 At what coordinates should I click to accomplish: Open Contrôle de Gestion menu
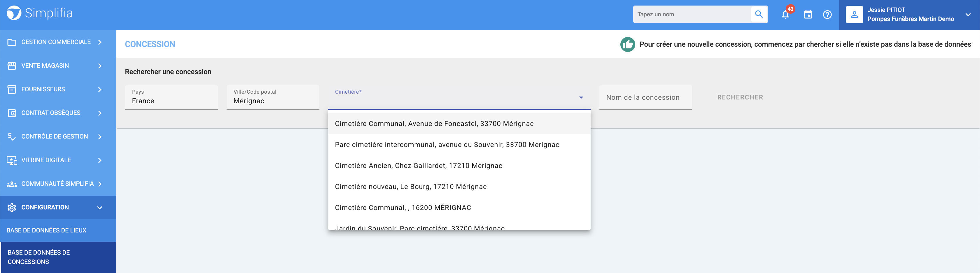point(58,136)
